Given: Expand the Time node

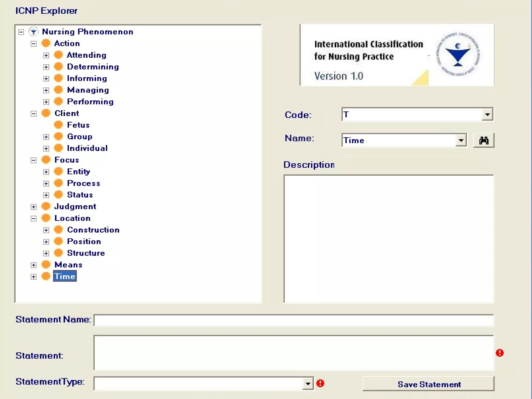Looking at the screenshot, I should coord(34,277).
